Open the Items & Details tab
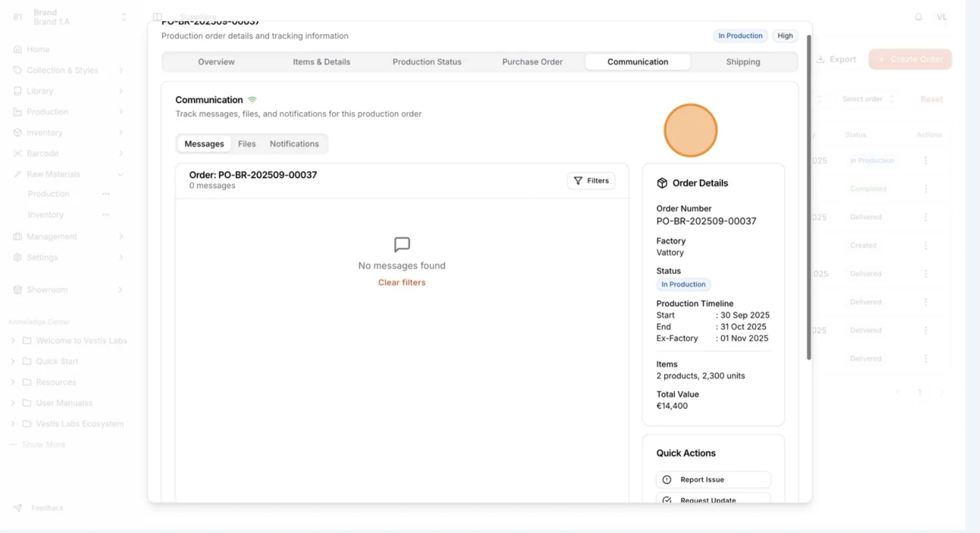This screenshot has height=533, width=980. click(x=322, y=62)
